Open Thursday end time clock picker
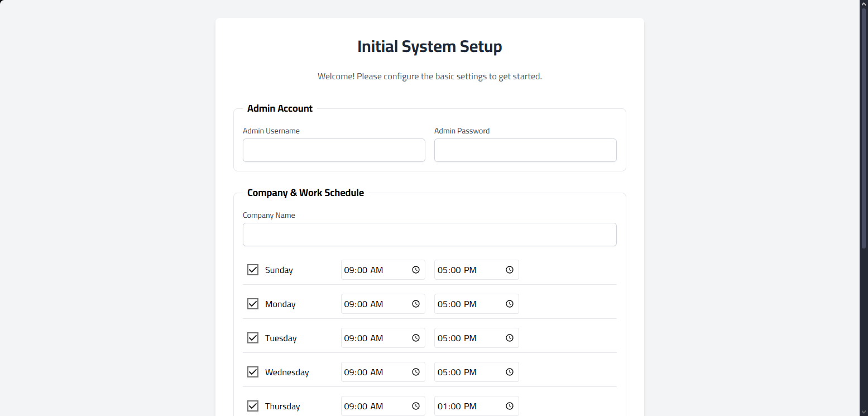This screenshot has width=868, height=416. tap(510, 406)
